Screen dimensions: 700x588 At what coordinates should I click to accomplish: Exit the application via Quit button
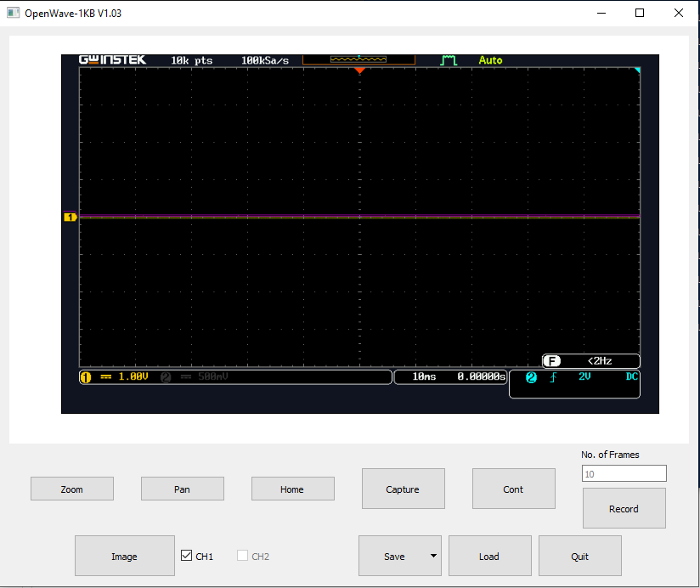(580, 557)
